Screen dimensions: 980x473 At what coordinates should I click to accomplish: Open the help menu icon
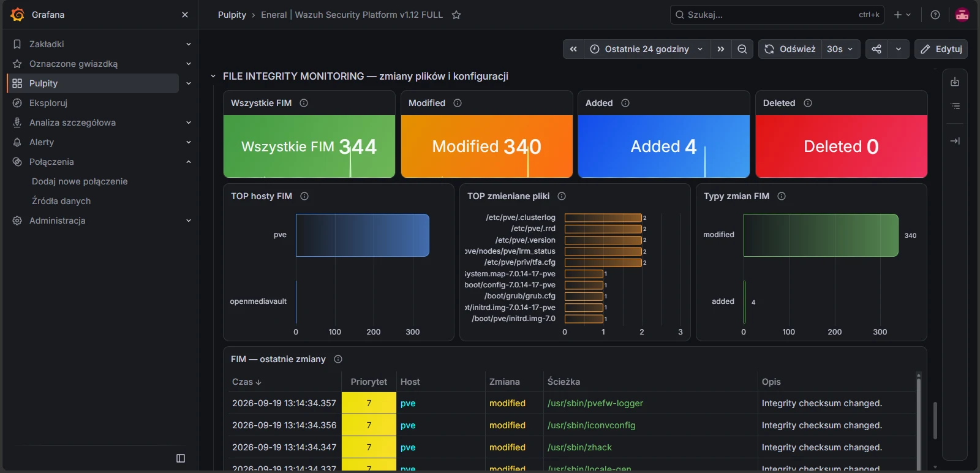tap(935, 15)
